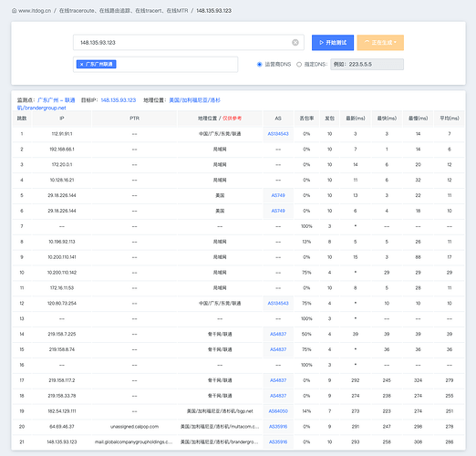Open AS4837 link in hop 14 row
Viewport: 476px width, 456px height.
278,334
